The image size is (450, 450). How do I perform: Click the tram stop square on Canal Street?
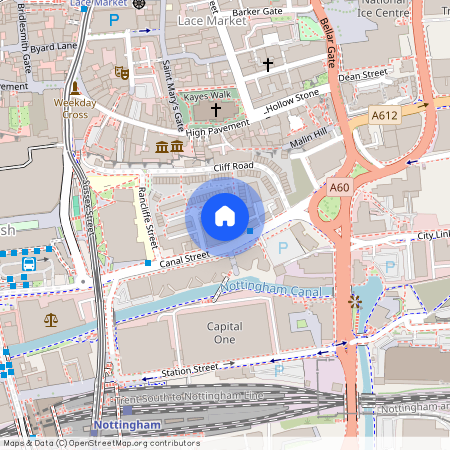[x=148, y=263]
